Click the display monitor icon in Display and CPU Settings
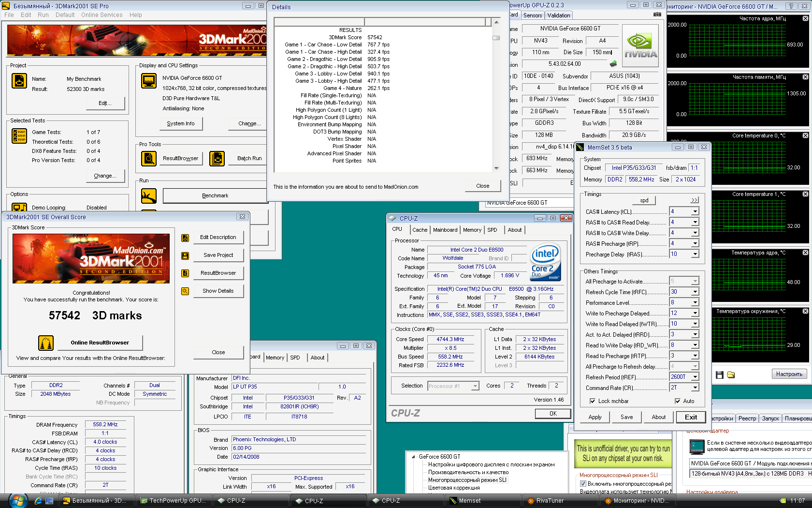 point(149,81)
